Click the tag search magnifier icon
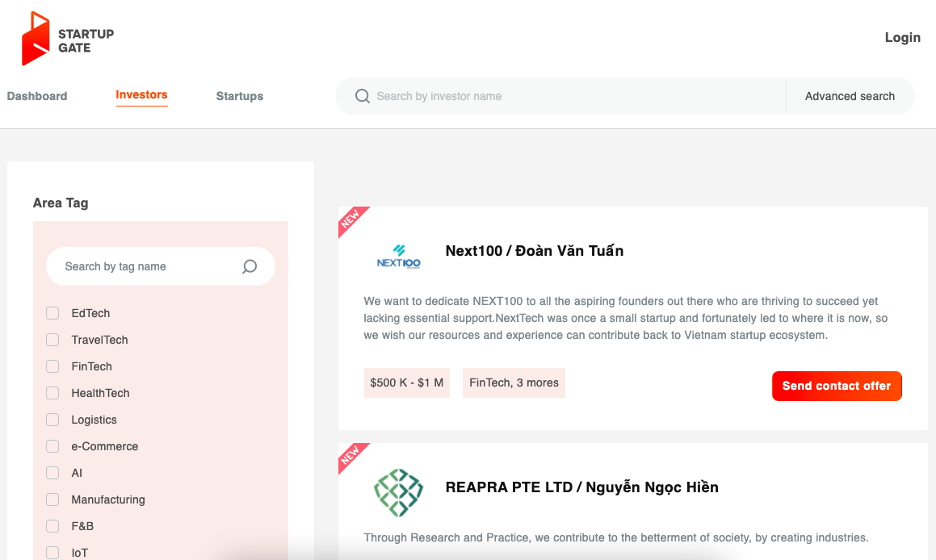This screenshot has width=936, height=560. tap(250, 266)
